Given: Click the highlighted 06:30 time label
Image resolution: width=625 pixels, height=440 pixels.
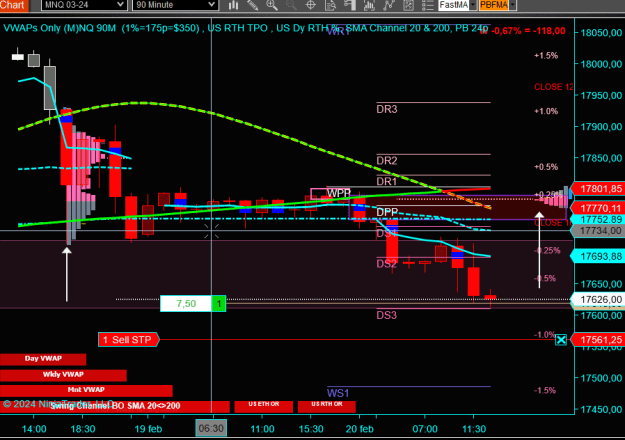Looking at the screenshot, I should 211,428.
